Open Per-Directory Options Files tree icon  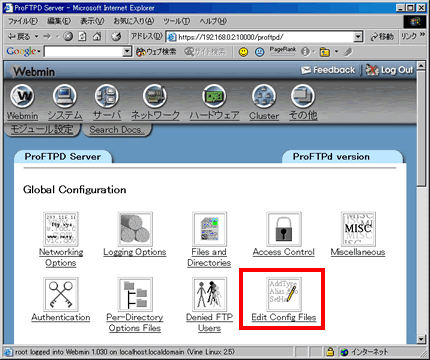(135, 294)
